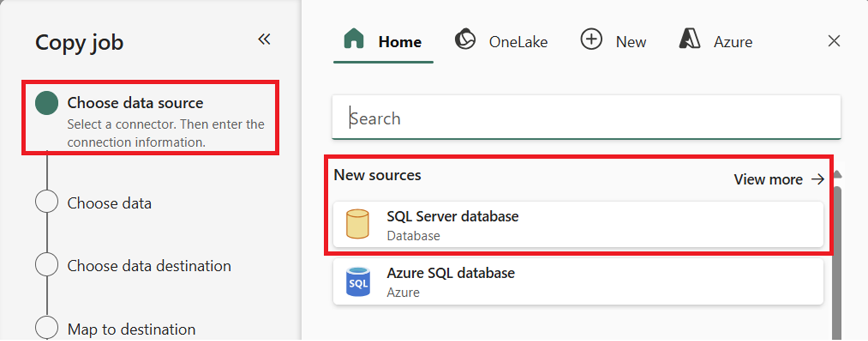Viewport: 868px width, 341px height.
Task: Click the SQL Server database cylinder icon
Action: point(358,224)
